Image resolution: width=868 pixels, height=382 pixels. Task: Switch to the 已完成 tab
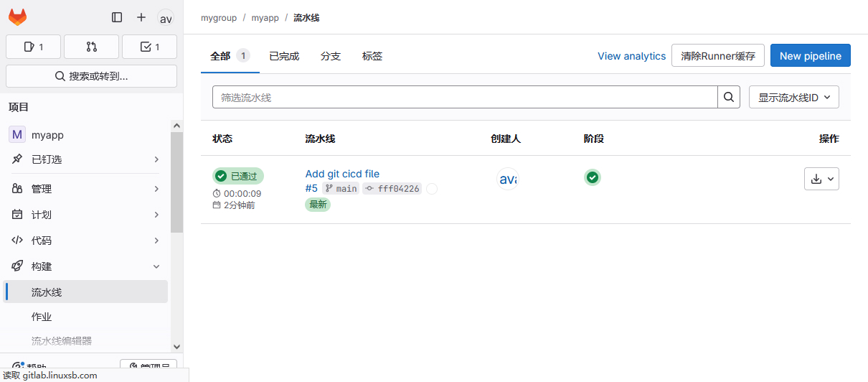[x=284, y=56]
